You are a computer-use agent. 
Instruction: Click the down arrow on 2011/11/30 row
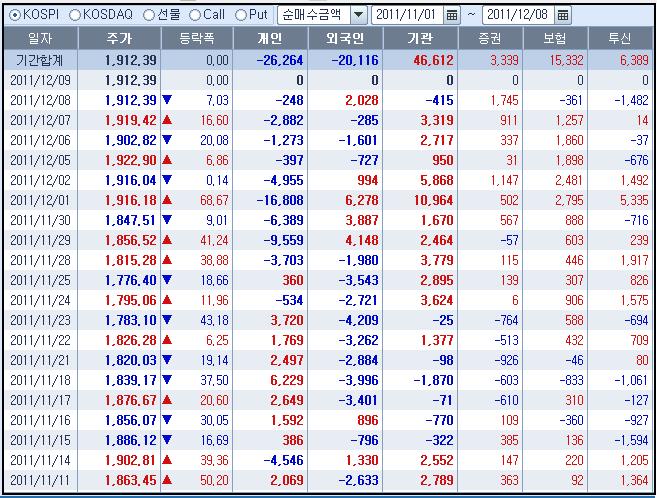click(167, 219)
